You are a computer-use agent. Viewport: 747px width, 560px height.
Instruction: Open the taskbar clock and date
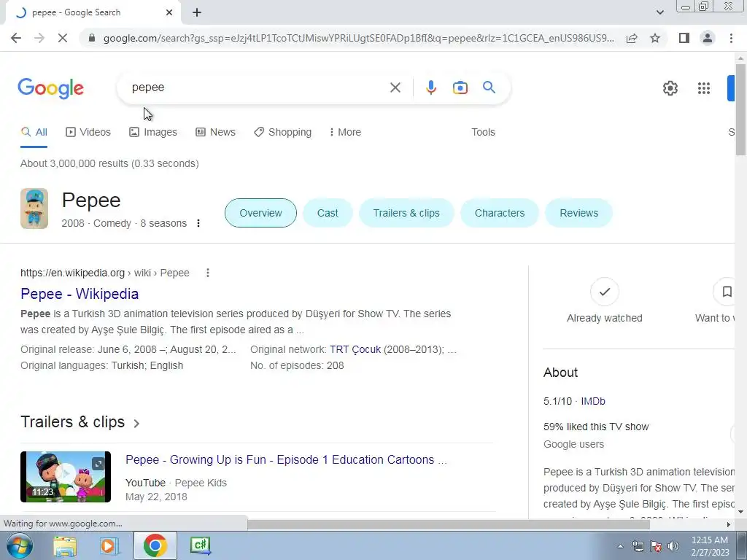point(710,546)
